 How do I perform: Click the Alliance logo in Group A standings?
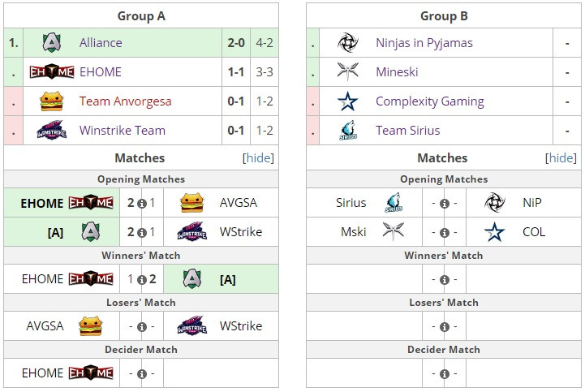(51, 42)
